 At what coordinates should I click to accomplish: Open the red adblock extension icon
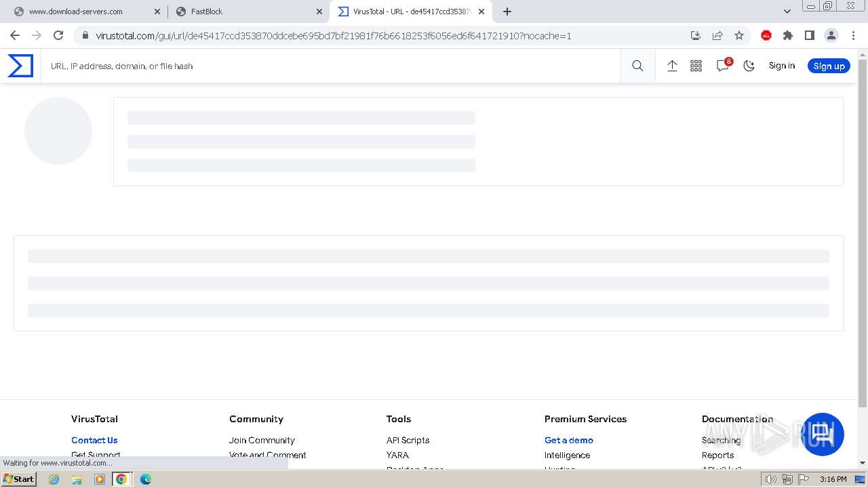tap(766, 35)
